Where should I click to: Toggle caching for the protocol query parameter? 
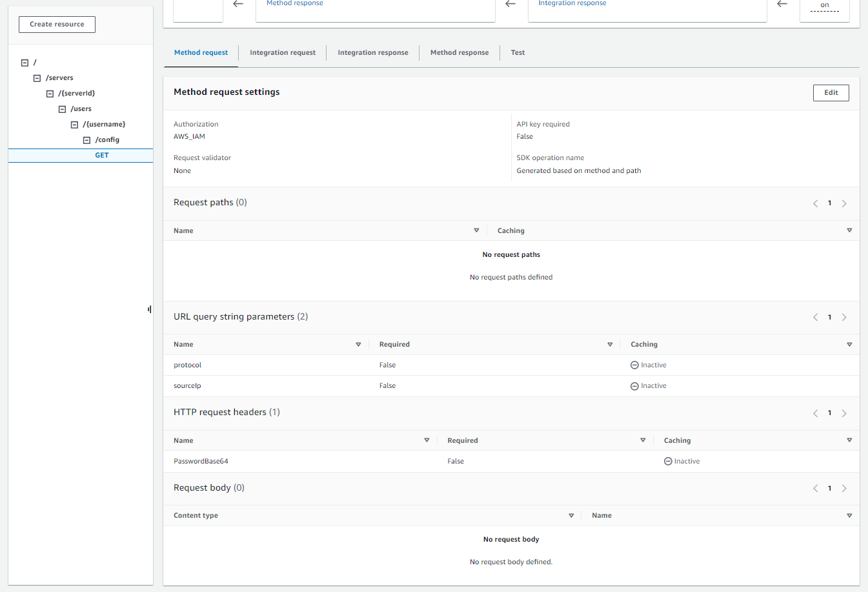(x=635, y=365)
